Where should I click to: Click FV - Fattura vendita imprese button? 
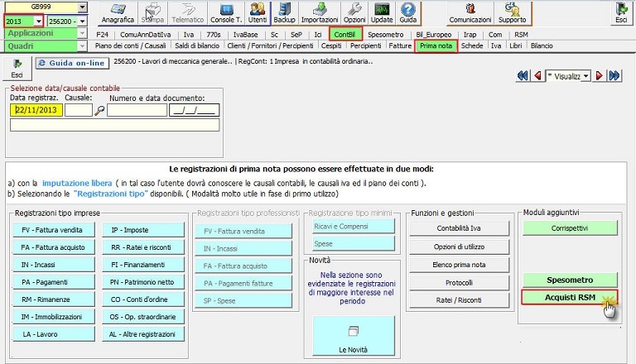pyautogui.click(x=54, y=230)
